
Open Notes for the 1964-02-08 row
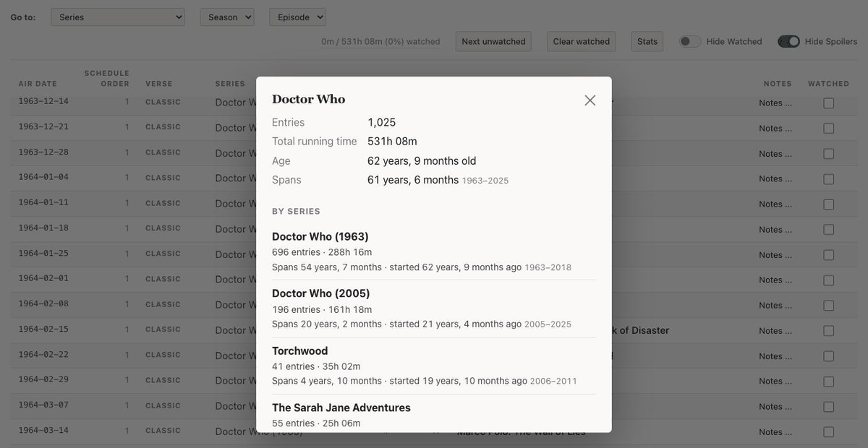[x=775, y=305]
